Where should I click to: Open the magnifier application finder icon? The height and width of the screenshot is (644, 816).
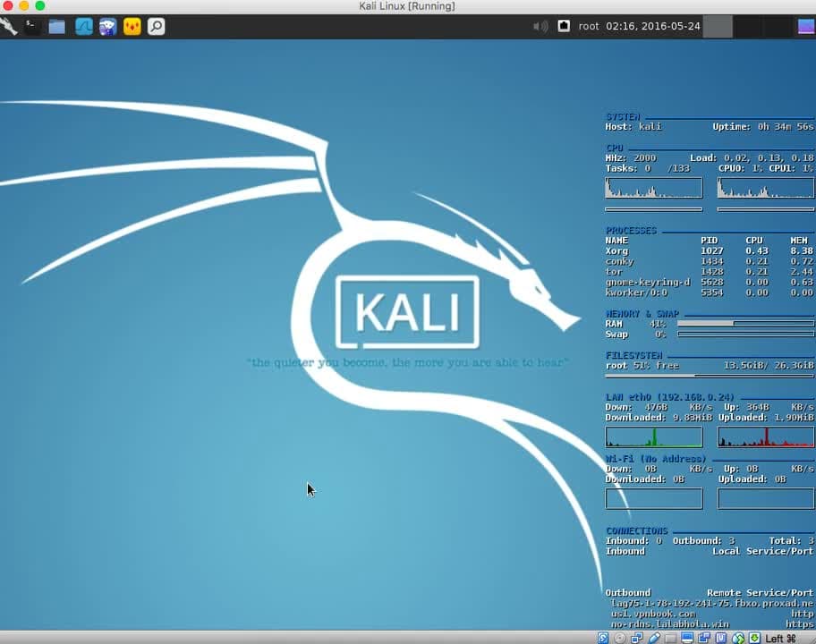tap(156, 26)
